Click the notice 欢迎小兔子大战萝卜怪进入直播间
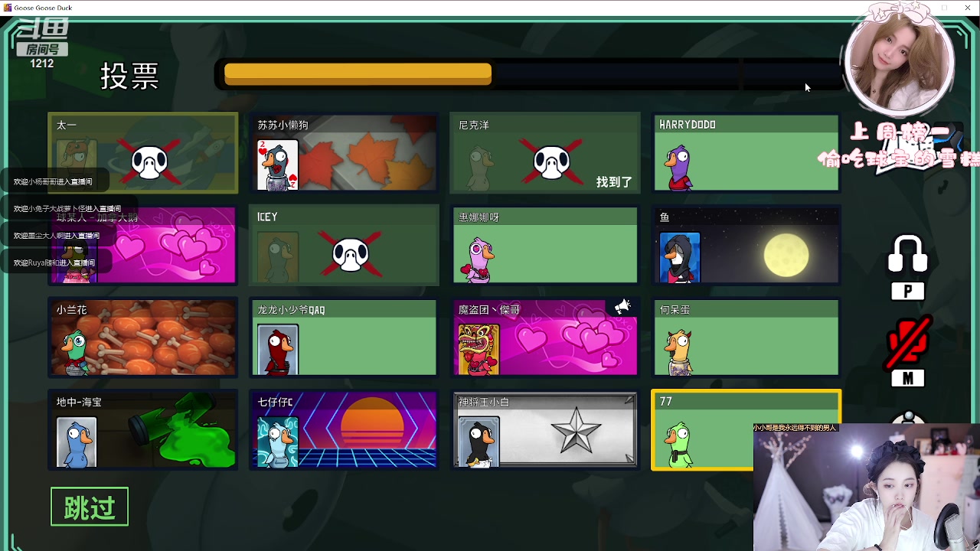Screen dimensions: 980x551 click(x=67, y=208)
